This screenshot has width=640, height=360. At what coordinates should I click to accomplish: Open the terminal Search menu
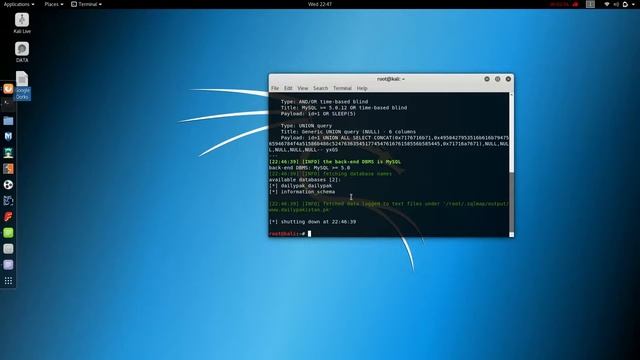point(320,88)
